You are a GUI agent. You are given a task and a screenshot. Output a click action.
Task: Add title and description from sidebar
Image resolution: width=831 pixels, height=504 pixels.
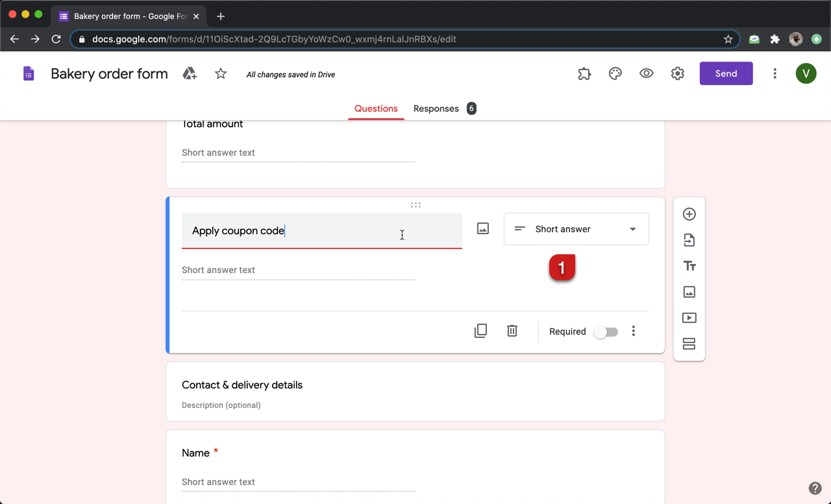pyautogui.click(x=689, y=266)
